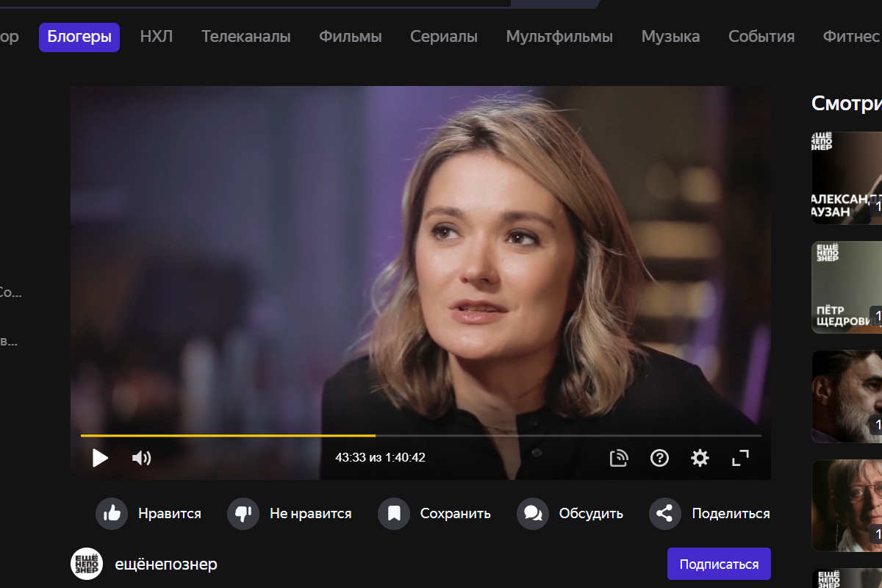Mute the video with the speaker icon
This screenshot has width=882, height=588.
tap(141, 459)
